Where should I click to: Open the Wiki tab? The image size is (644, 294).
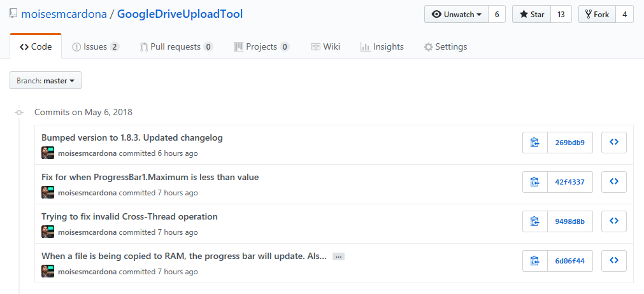click(x=326, y=46)
